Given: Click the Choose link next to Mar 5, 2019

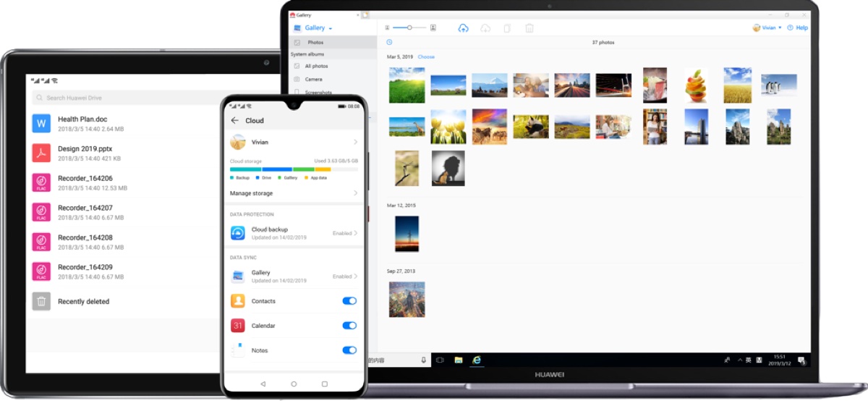Looking at the screenshot, I should click(426, 57).
